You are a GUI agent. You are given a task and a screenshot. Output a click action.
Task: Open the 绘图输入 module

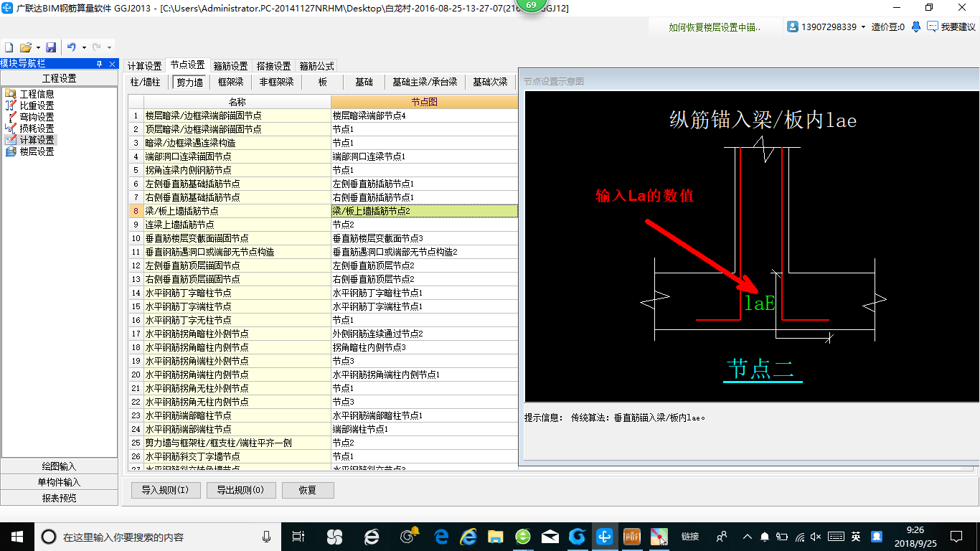click(x=59, y=466)
